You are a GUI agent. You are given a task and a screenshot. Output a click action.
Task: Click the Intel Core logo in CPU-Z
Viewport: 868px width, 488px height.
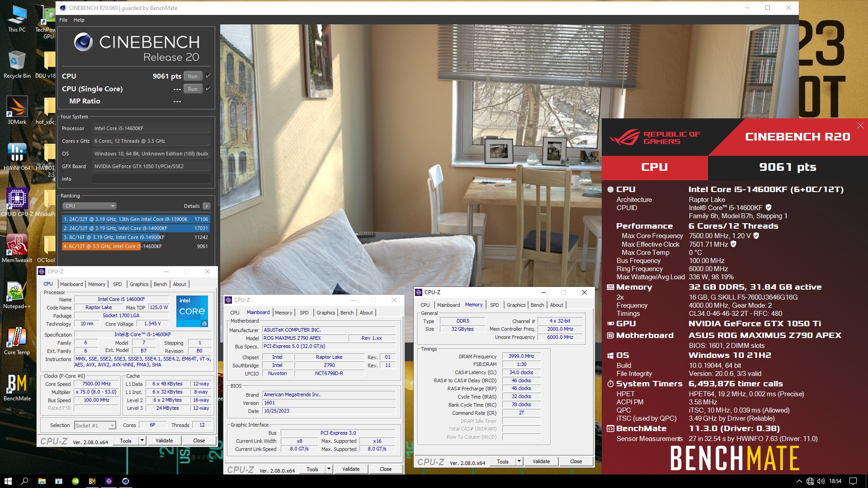[x=192, y=311]
